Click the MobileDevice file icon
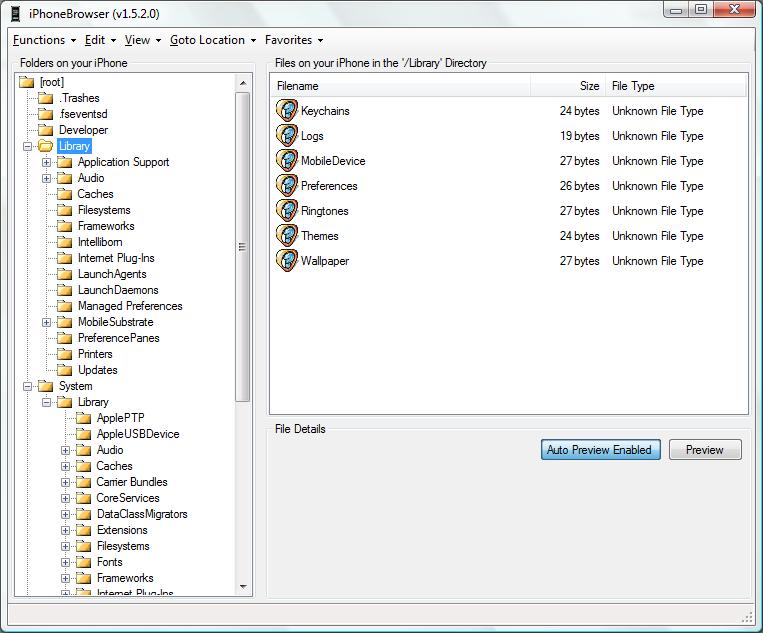Image resolution: width=763 pixels, height=633 pixels. 287,161
